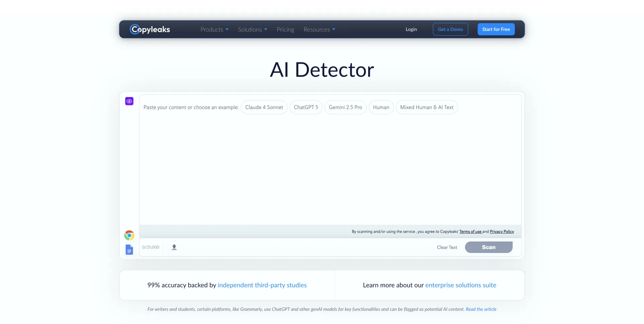Screen dimensions: 644x324
Task: Select Login in the navigation bar
Action: click(411, 29)
